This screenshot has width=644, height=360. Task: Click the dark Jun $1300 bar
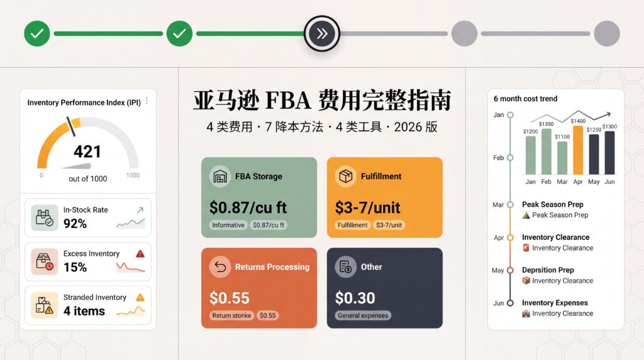click(610, 153)
